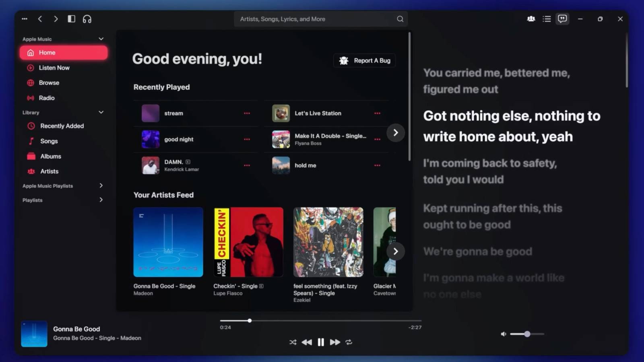This screenshot has width=644, height=362.
Task: Click the headphones audio icon
Action: [x=87, y=19]
